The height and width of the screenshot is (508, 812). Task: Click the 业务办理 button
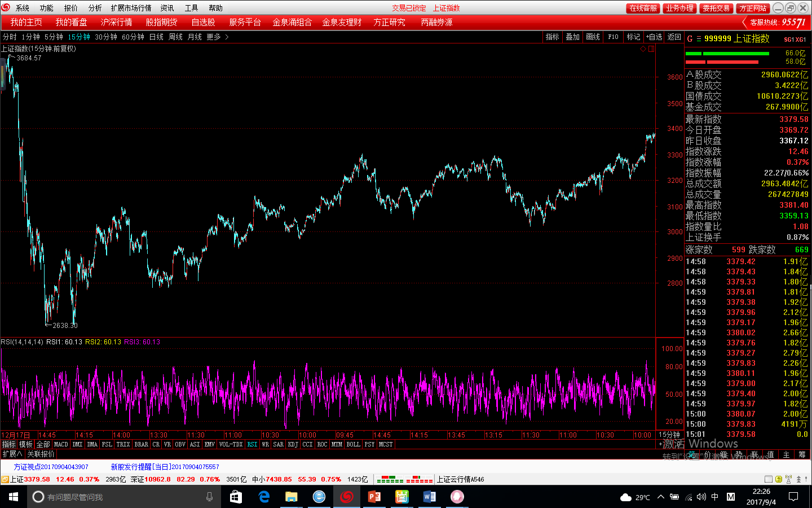[x=679, y=8]
